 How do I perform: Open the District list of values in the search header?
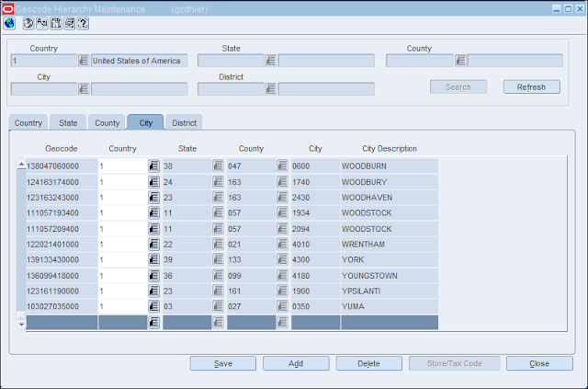(271, 89)
